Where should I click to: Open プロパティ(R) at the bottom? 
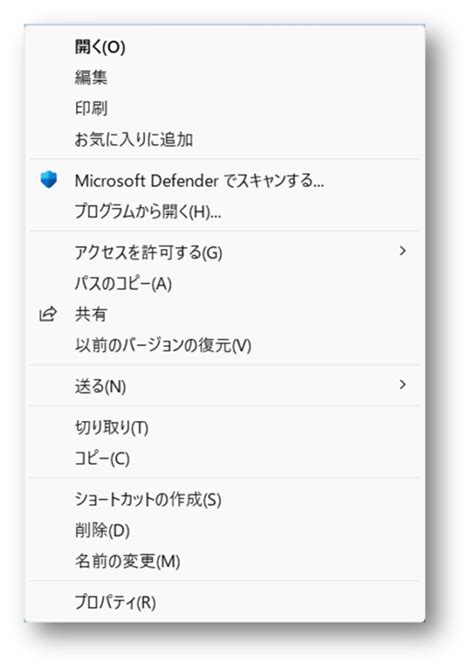(225, 602)
